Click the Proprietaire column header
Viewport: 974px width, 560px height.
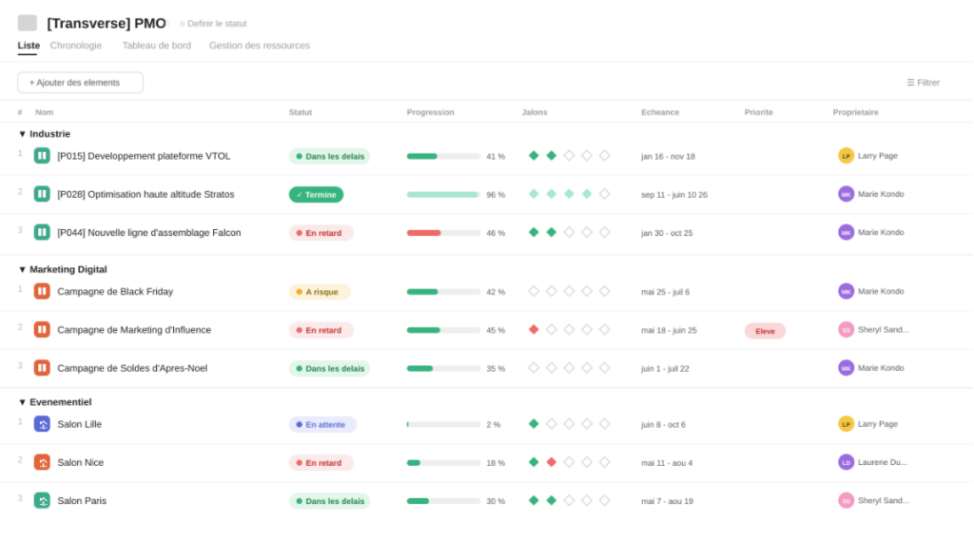tap(855, 112)
